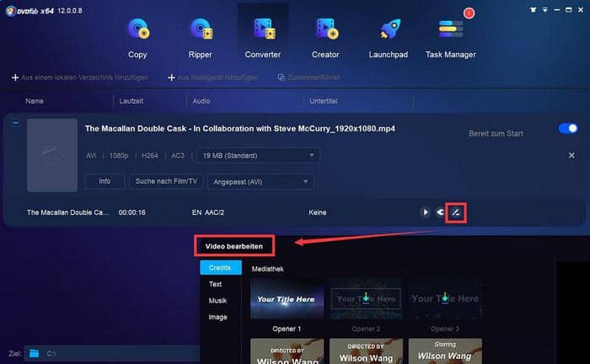Screen dimensions: 590x364
Task: Click the AVI format label
Action: coord(91,156)
